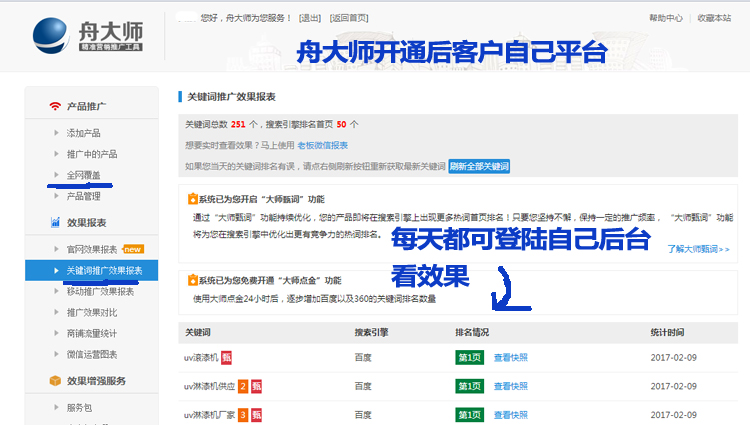Image resolution: width=750 pixels, height=425 pixels.
Task: Select 关键词推广效果报表 menu item
Action: (x=91, y=271)
